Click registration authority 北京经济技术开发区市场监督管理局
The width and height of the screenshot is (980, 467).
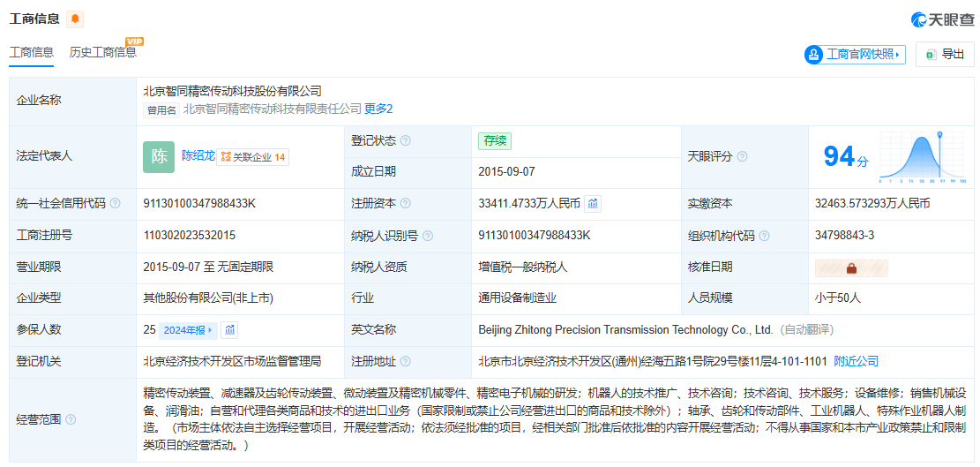pos(233,361)
